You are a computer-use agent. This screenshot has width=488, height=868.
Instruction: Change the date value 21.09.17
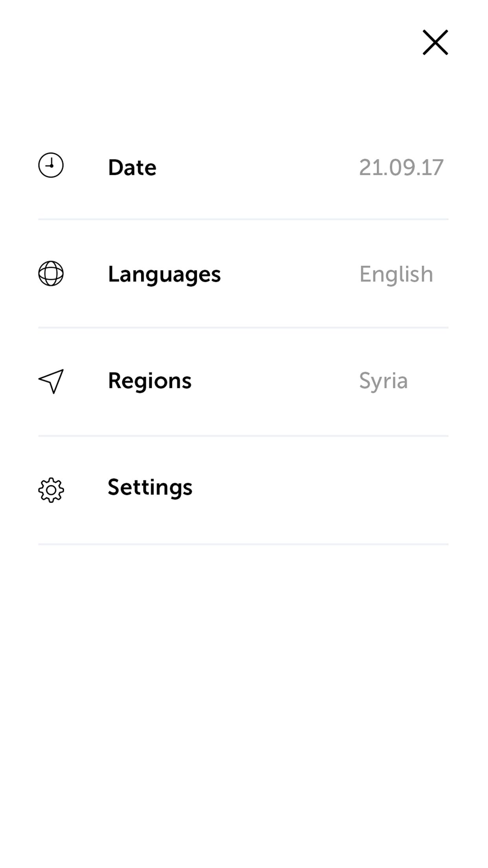(401, 167)
